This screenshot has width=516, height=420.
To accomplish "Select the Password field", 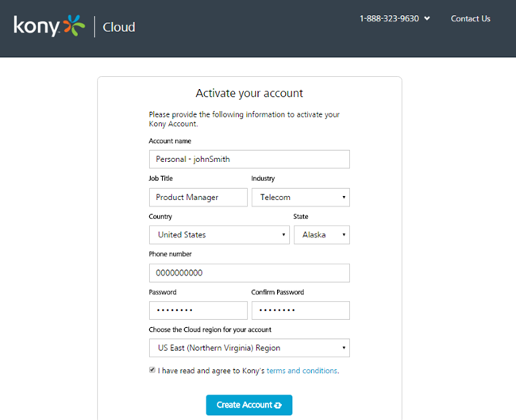I will [198, 310].
